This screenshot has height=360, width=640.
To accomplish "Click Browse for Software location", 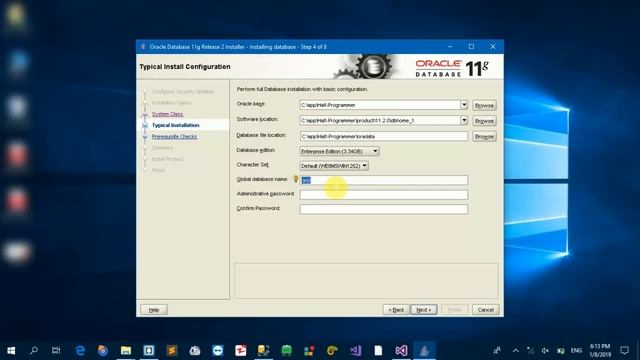I will 484,121.
